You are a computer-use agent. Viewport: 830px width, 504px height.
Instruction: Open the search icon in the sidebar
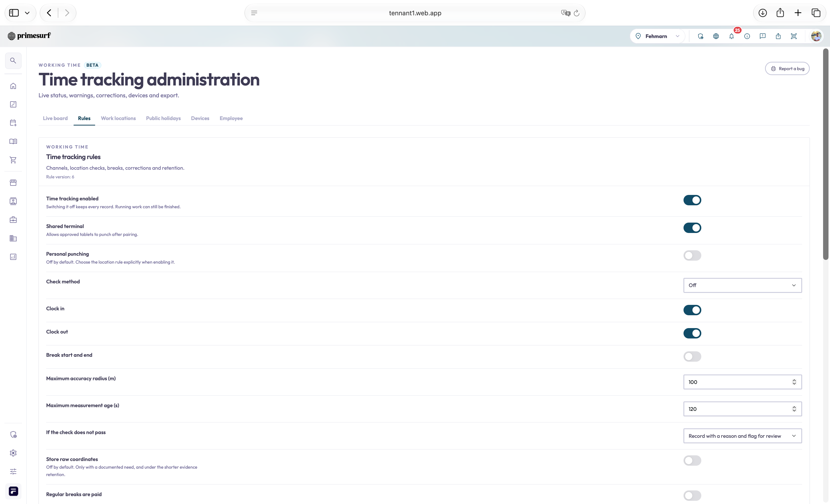(x=13, y=61)
